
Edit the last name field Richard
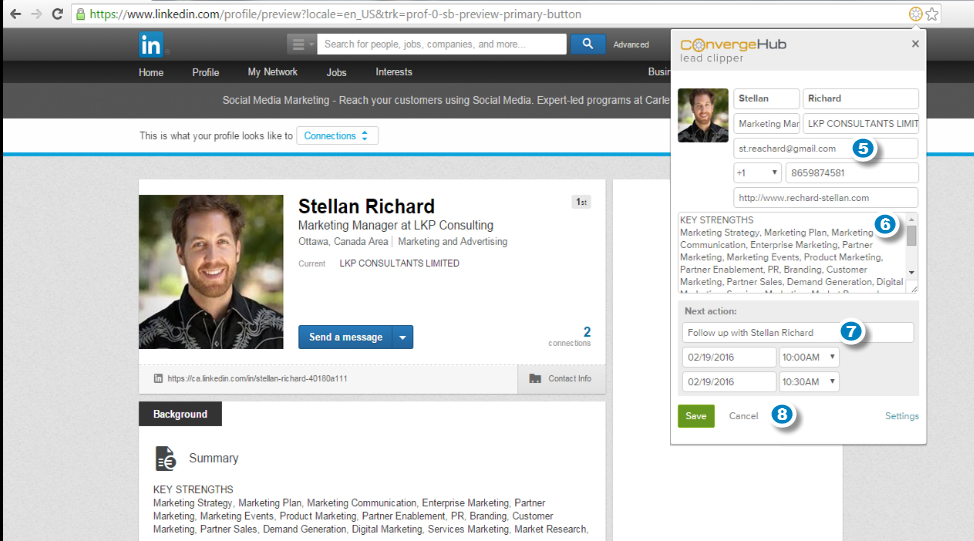[x=860, y=99]
